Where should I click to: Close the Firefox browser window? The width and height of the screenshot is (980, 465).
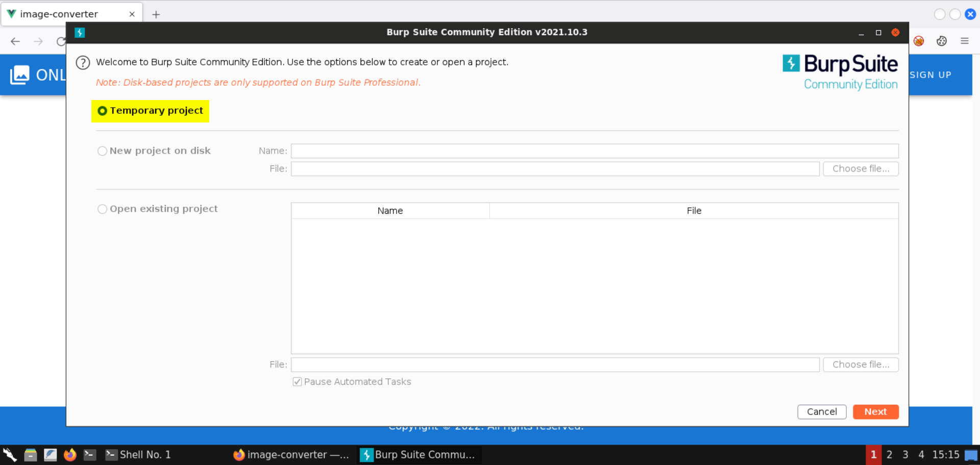pyautogui.click(x=970, y=14)
